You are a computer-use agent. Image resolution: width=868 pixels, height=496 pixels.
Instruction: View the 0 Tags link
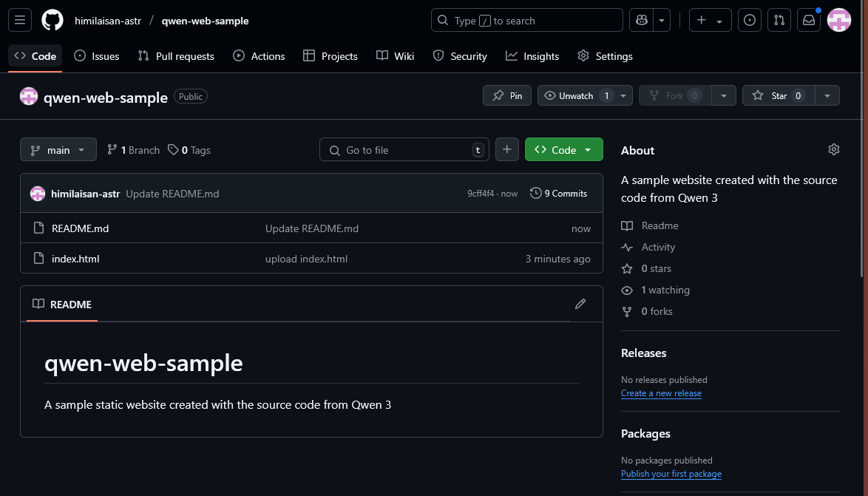[x=189, y=150]
